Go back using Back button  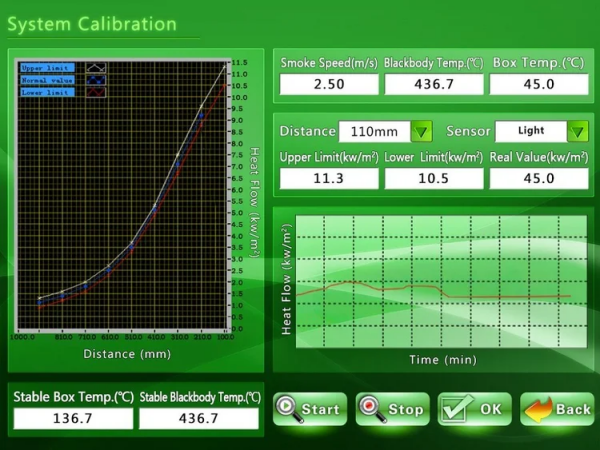click(x=557, y=409)
